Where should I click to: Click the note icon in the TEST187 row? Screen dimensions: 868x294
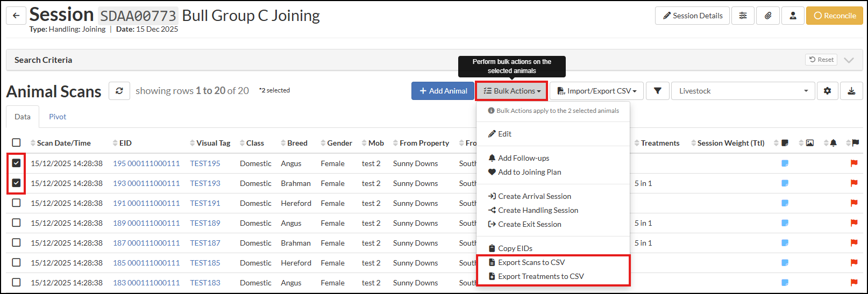tap(785, 243)
